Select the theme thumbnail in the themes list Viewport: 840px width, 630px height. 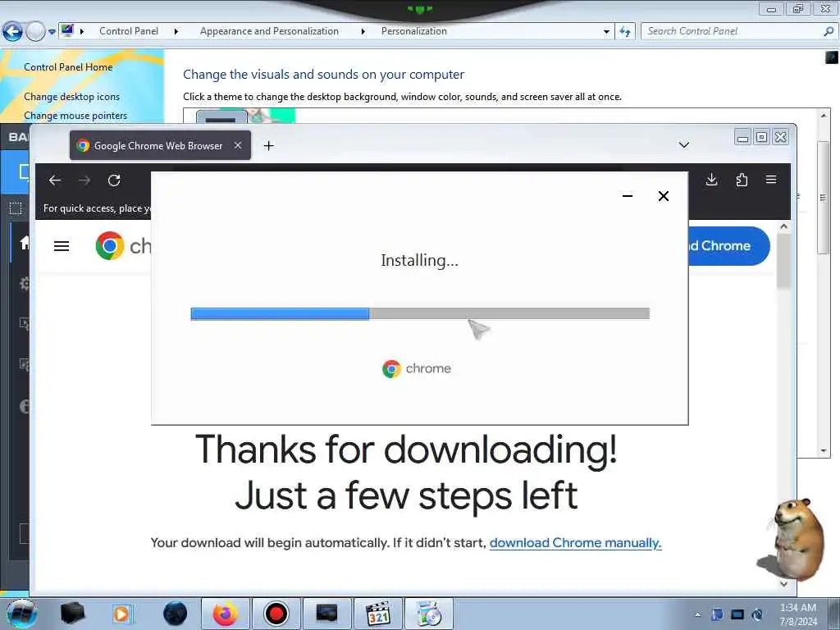tap(245, 116)
